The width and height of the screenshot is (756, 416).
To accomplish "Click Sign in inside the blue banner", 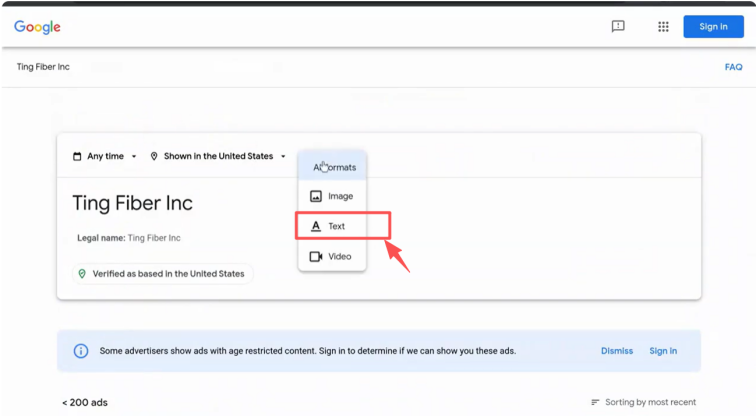I will [x=663, y=351].
